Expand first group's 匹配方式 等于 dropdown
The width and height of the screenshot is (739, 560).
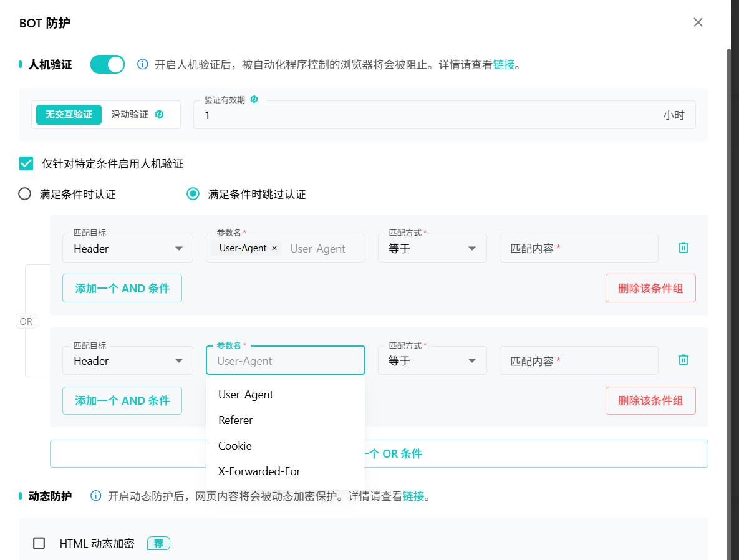432,248
